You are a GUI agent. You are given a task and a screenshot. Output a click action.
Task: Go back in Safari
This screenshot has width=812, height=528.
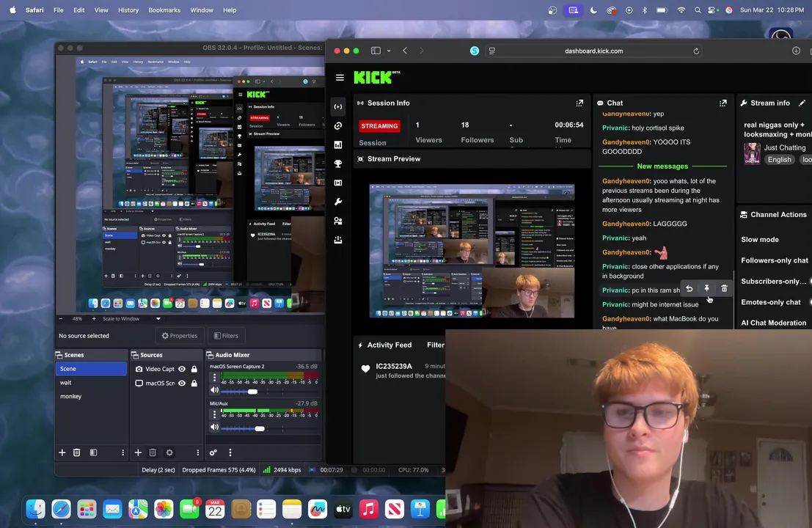[x=405, y=51]
